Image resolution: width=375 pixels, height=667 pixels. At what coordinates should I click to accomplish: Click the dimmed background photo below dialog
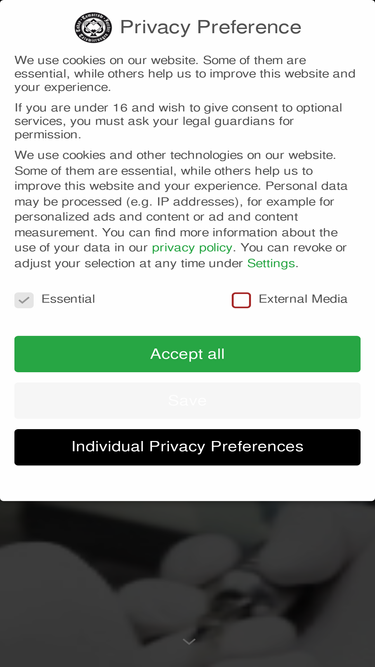188,583
